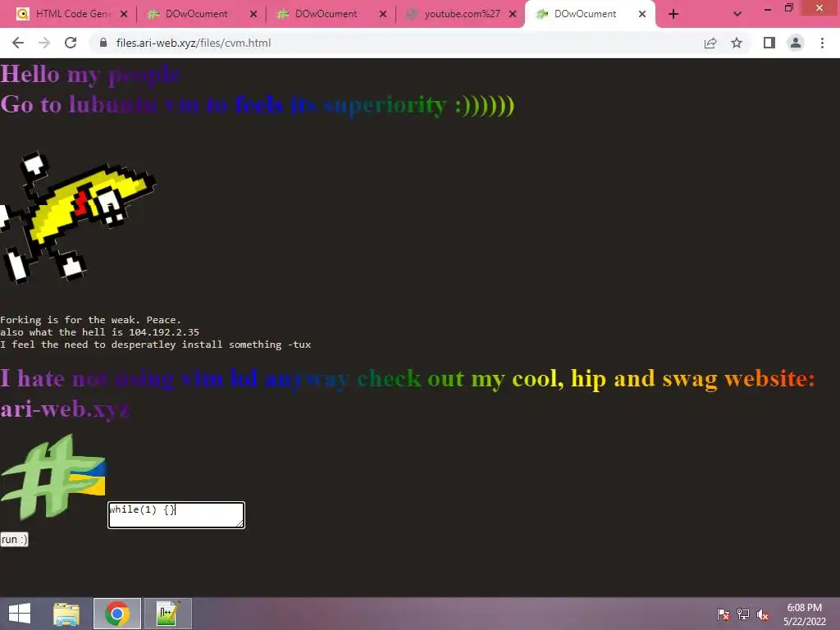The image size is (840, 630).
Task: Go back to the previous page
Action: click(18, 43)
